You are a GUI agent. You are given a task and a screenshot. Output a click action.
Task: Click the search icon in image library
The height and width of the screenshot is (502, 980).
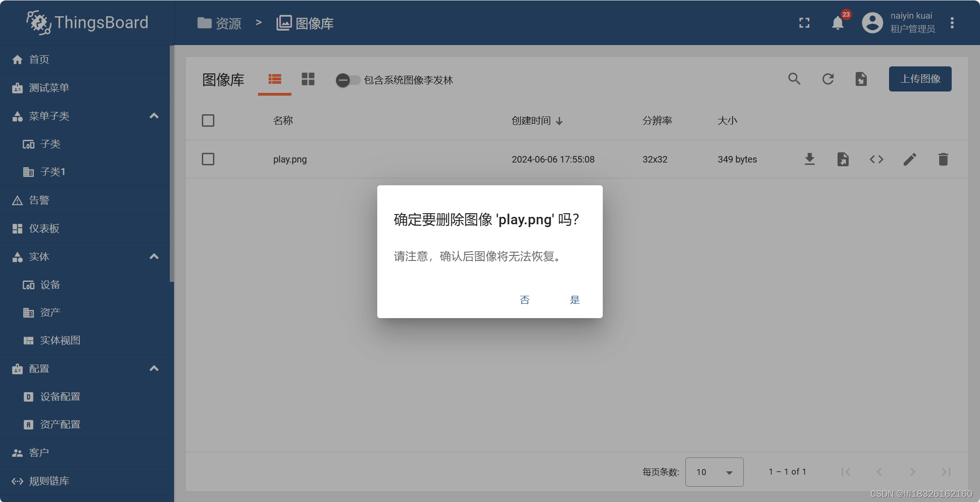tap(794, 79)
